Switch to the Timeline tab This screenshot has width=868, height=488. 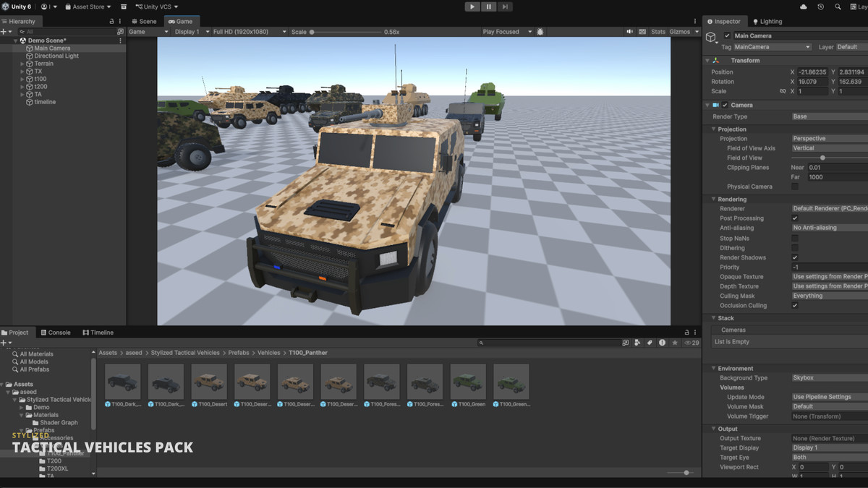click(98, 333)
